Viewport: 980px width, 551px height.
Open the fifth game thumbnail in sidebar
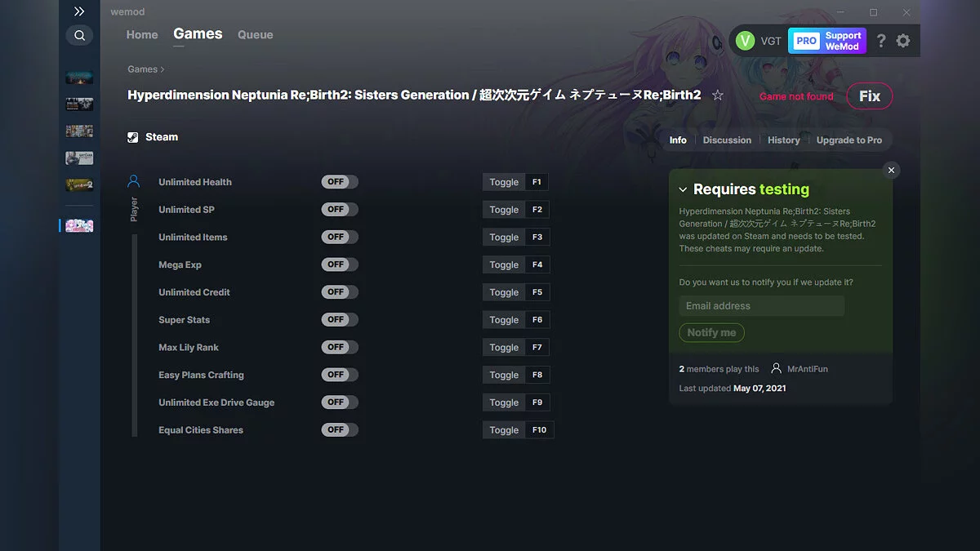coord(79,185)
